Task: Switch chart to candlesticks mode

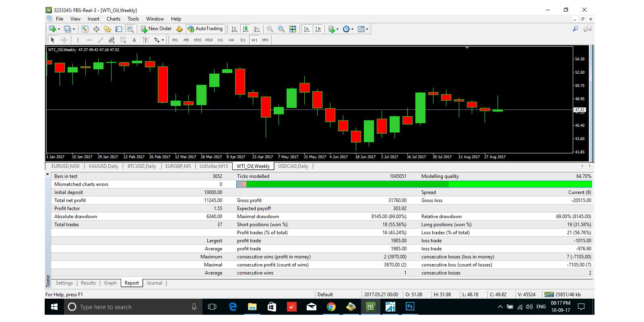Action: click(245, 29)
